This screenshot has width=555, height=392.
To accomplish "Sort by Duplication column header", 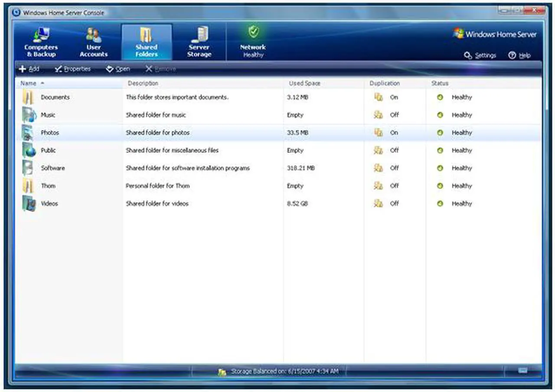I will [395, 83].
